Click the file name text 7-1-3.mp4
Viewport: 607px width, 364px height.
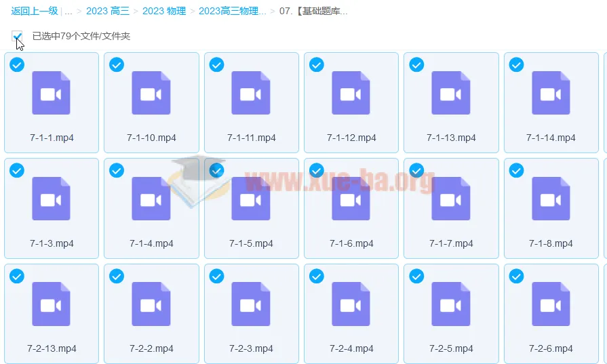pos(52,243)
